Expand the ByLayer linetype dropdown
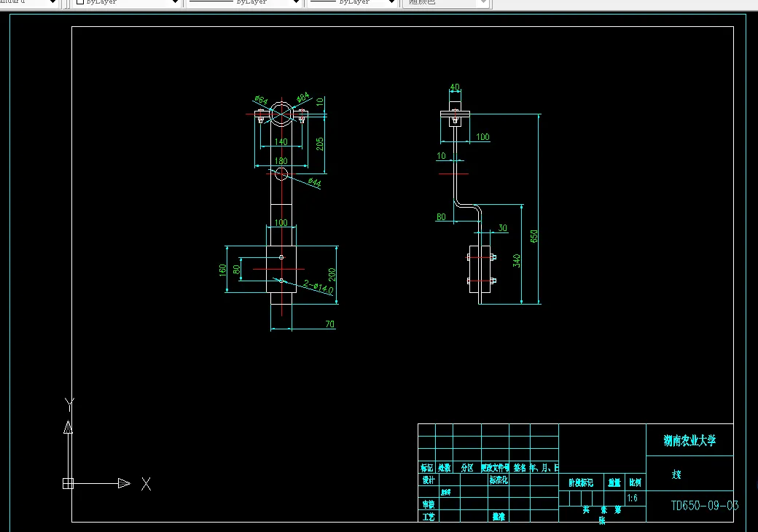The width and height of the screenshot is (758, 532). pos(296,2)
